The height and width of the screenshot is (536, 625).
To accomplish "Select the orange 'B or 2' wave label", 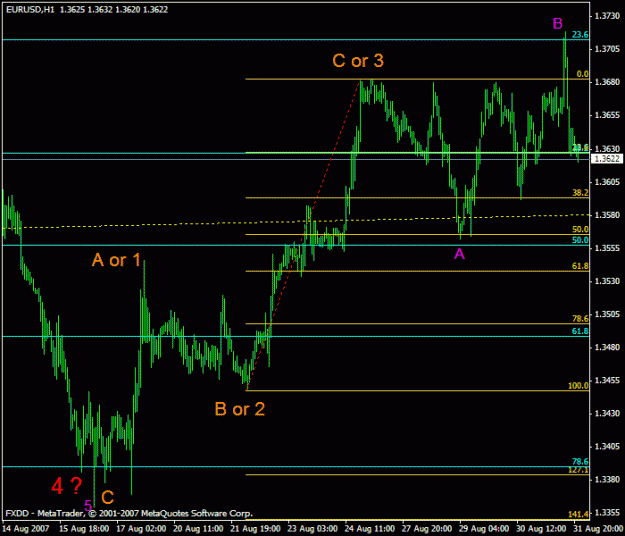I will [x=240, y=409].
